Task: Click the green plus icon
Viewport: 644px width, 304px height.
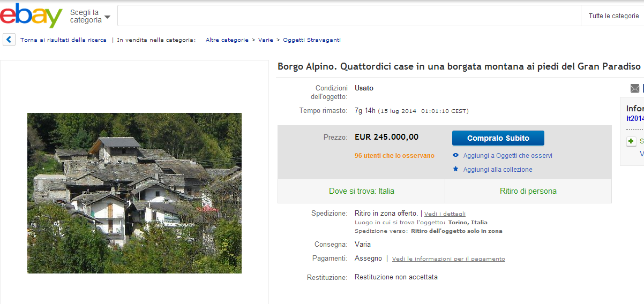Action: 632,141
